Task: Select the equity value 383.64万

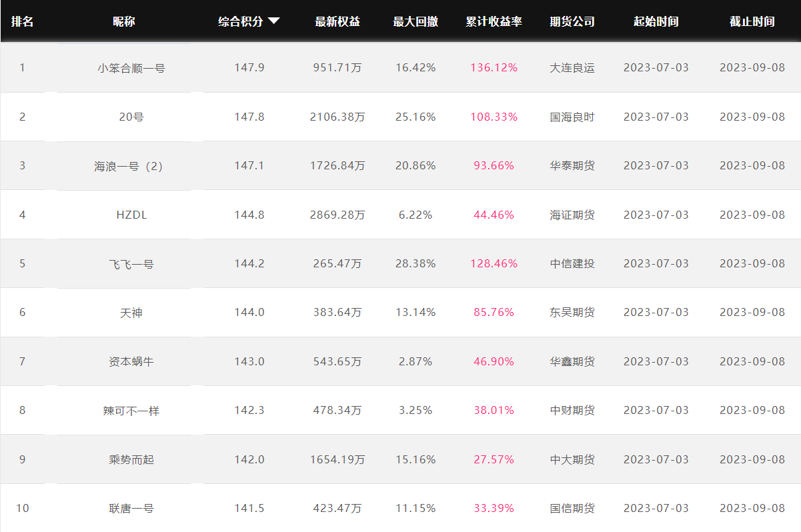Action: [x=337, y=313]
